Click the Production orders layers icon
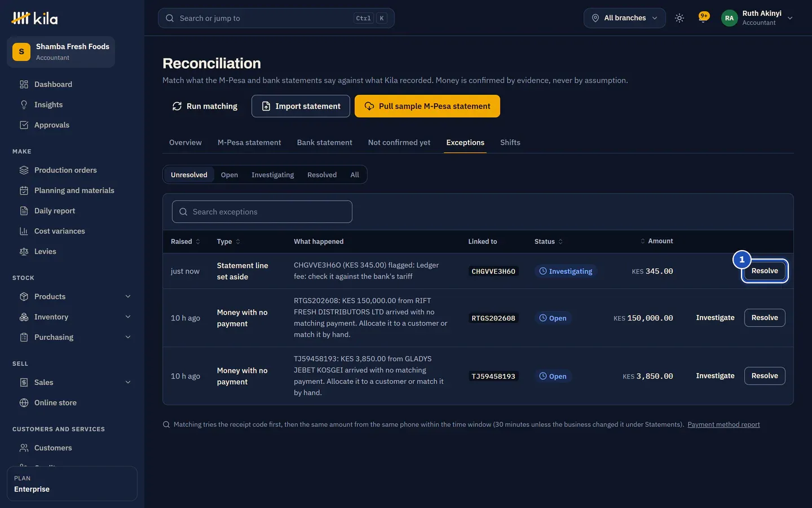 click(x=24, y=170)
